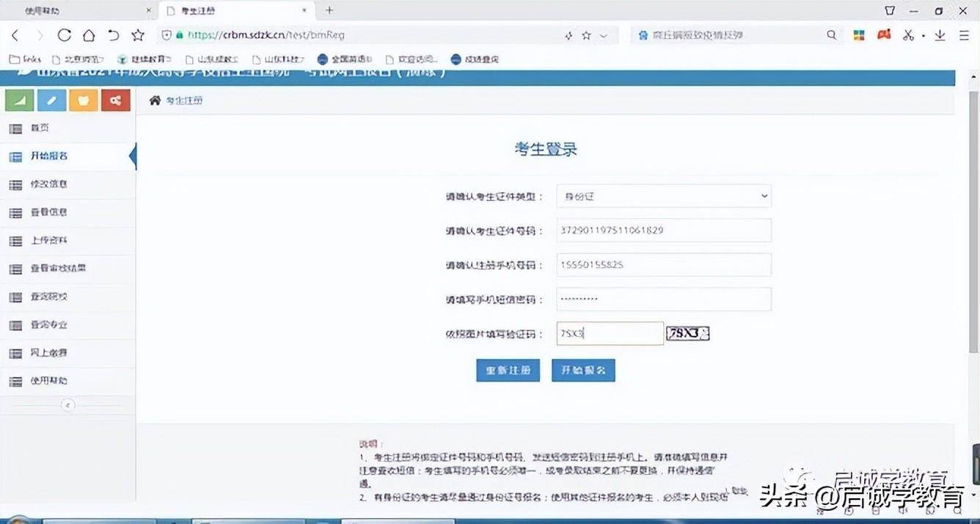Viewport: 980px width, 524px height.
Task: Collapse the sidebar with the left arrow toggle
Action: tap(68, 404)
